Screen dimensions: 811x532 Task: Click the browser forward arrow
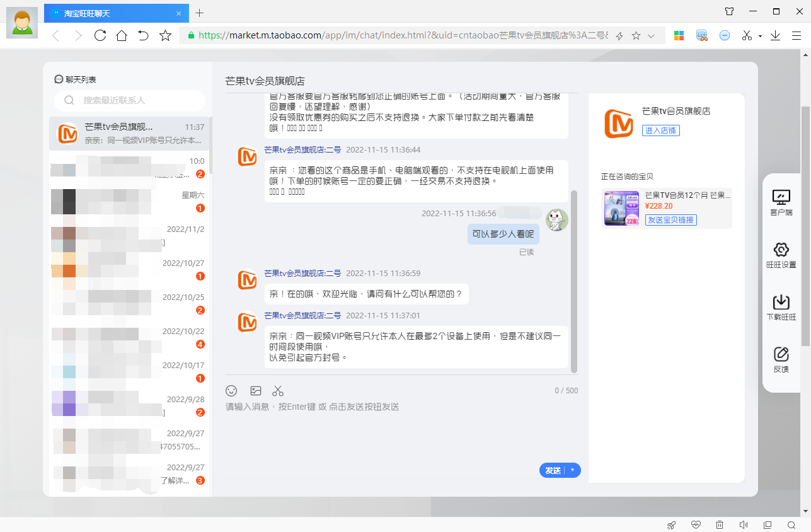[x=78, y=36]
